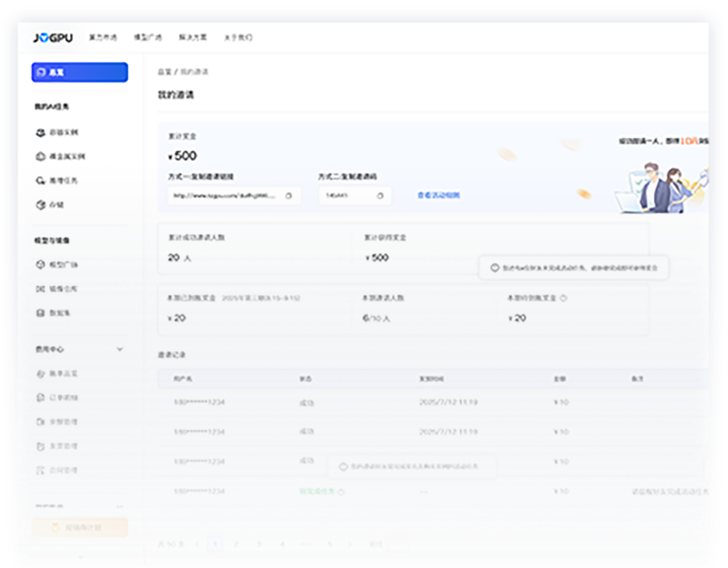Viewport: 728px width, 568px height.
Task: Copy the invitation link with its copy icon
Action: click(x=289, y=195)
